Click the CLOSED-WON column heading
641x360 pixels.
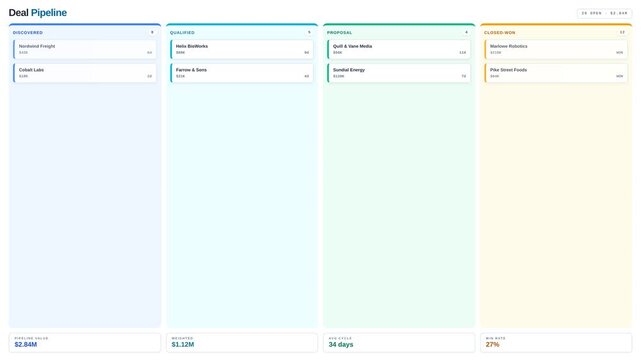(500, 33)
